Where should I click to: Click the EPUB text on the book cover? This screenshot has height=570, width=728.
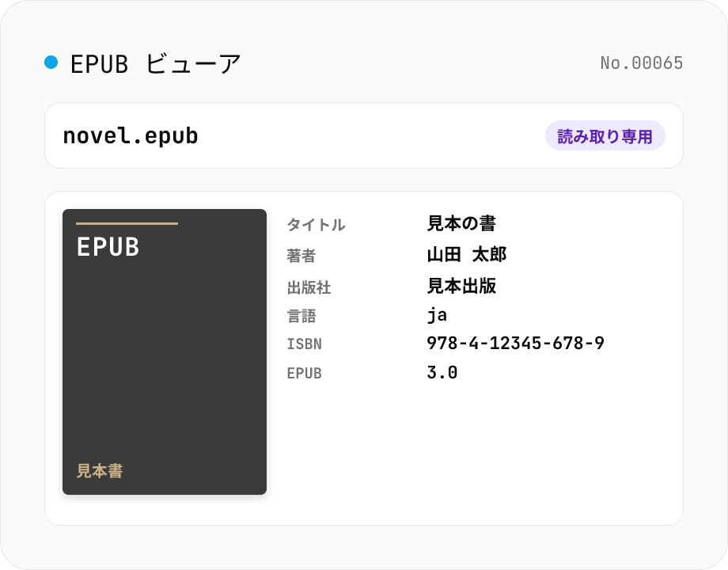coord(108,247)
